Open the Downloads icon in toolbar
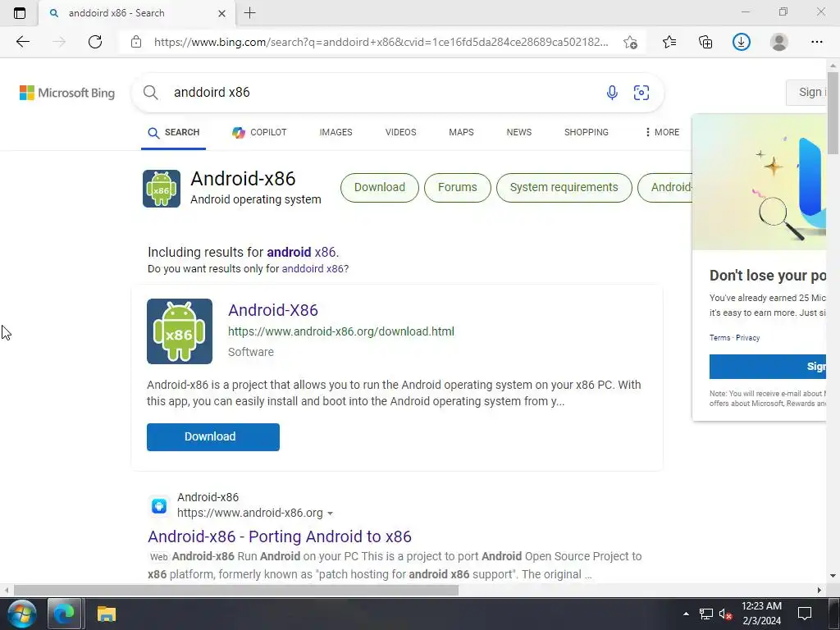The image size is (840, 630). [x=742, y=42]
